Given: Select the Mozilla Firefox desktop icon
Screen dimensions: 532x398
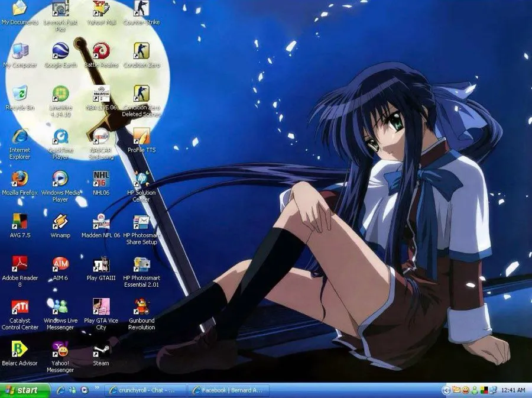Looking at the screenshot, I should [x=20, y=183].
